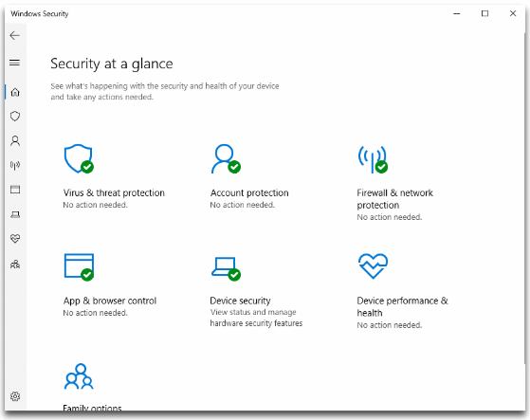Open the App & browser control title

pos(110,301)
